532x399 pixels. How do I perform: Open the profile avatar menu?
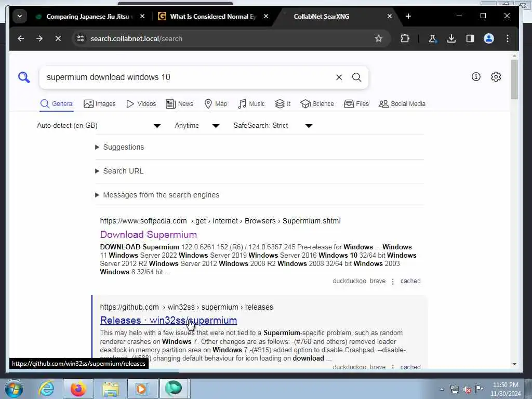coord(488,38)
